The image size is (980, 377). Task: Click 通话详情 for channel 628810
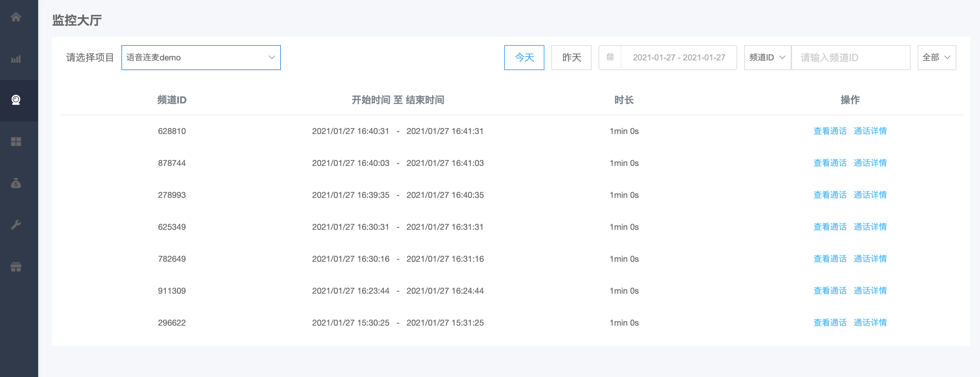pos(870,131)
